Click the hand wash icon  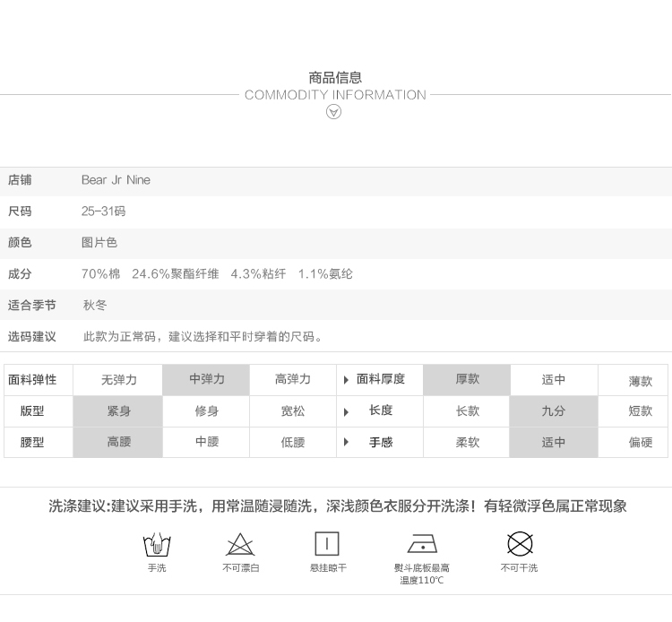157,544
